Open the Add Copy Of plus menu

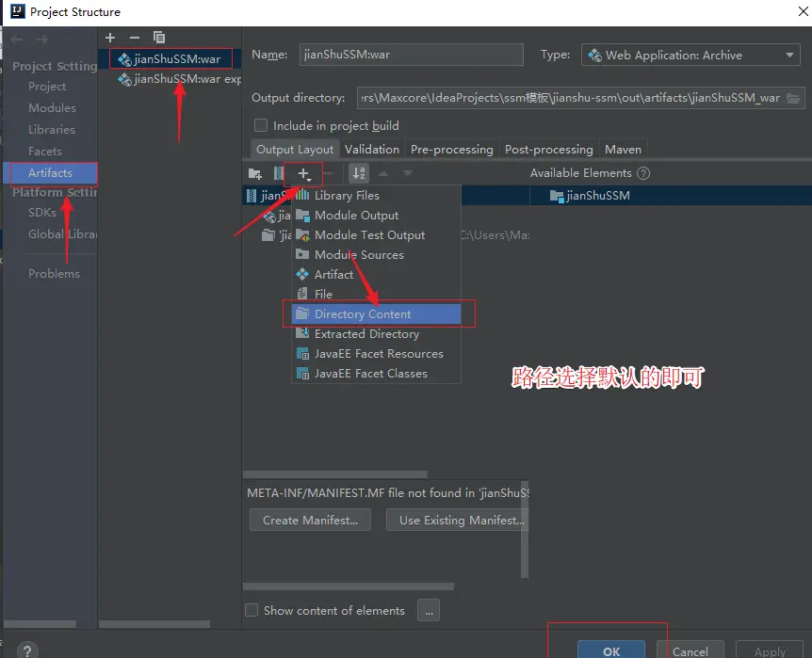click(304, 174)
